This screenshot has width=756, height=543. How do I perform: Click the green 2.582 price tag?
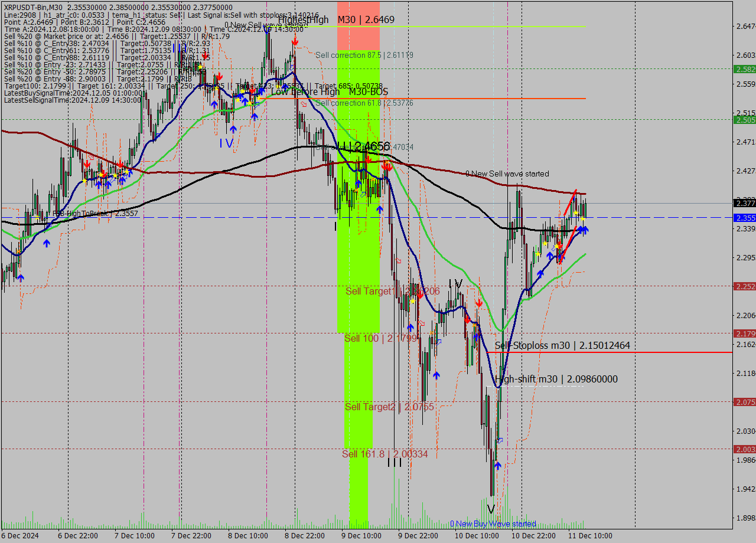[x=744, y=69]
